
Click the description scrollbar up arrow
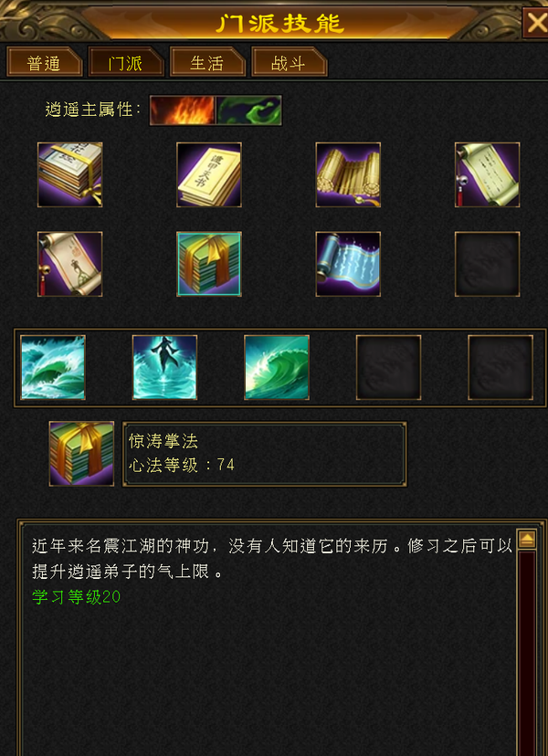527,539
